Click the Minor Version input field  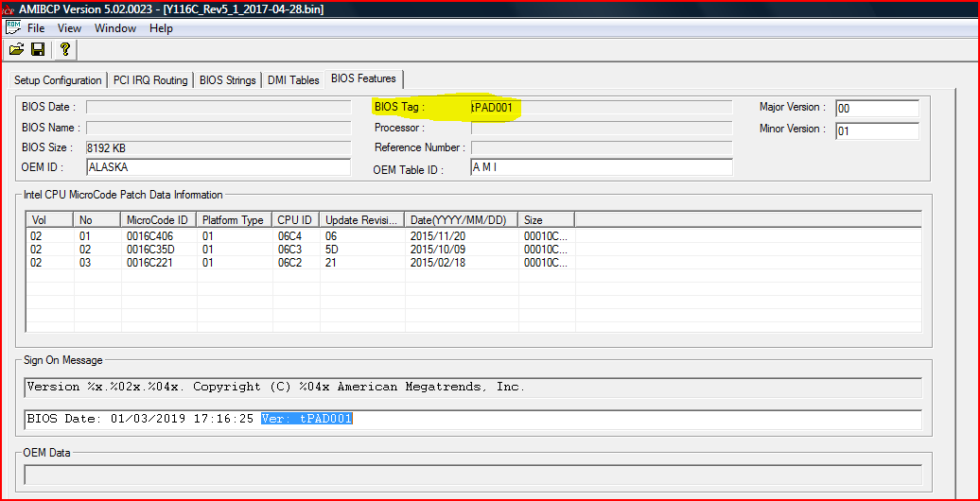coord(876,130)
